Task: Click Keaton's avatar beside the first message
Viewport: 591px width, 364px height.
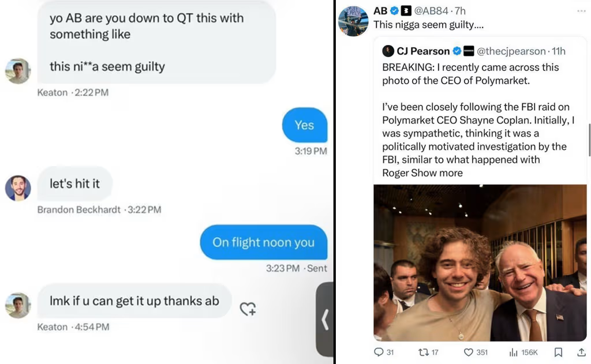Action: (18, 71)
